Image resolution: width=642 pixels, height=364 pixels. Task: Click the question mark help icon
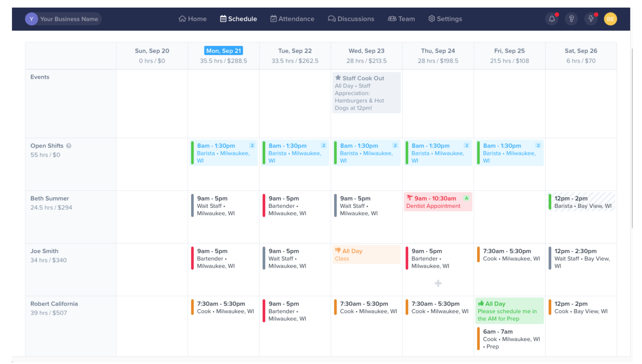[571, 19]
